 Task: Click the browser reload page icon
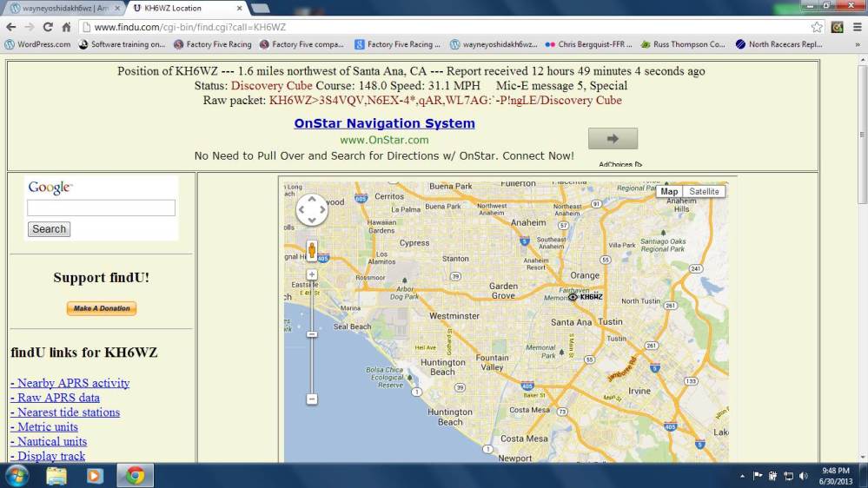(x=48, y=27)
